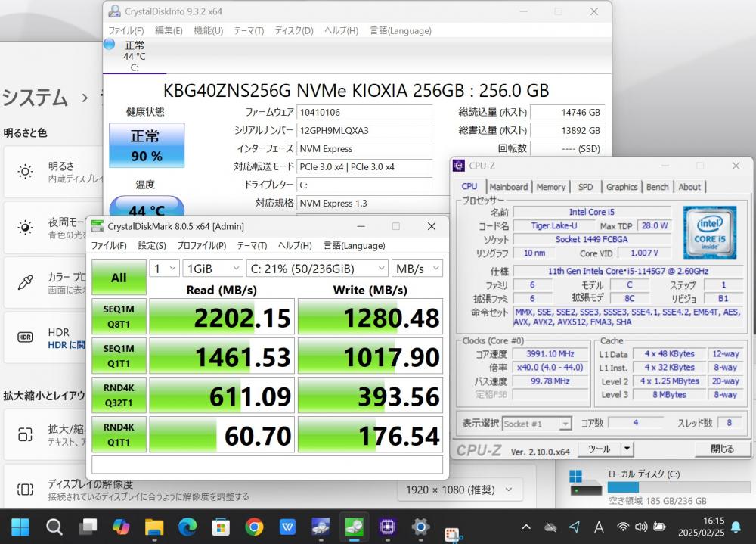Screen dimensions: 756x544
Task: Open Microsoft Store from taskbar
Action: [220, 527]
